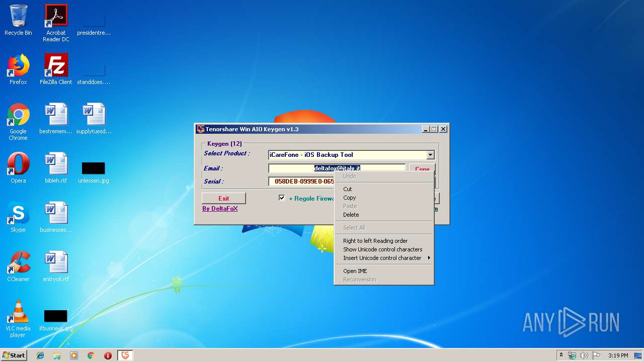Select the ifbusiness.jpg image file
Image resolution: width=644 pixels, height=362 pixels.
(56, 320)
